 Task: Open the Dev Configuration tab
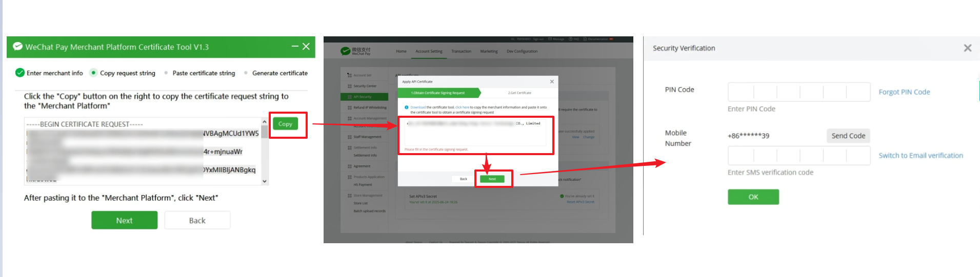pos(522,51)
